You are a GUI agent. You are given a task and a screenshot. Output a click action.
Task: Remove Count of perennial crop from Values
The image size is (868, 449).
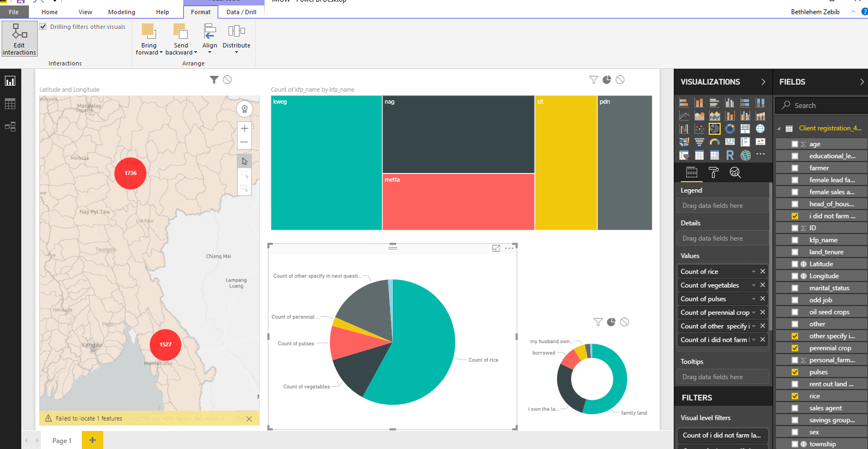click(763, 312)
